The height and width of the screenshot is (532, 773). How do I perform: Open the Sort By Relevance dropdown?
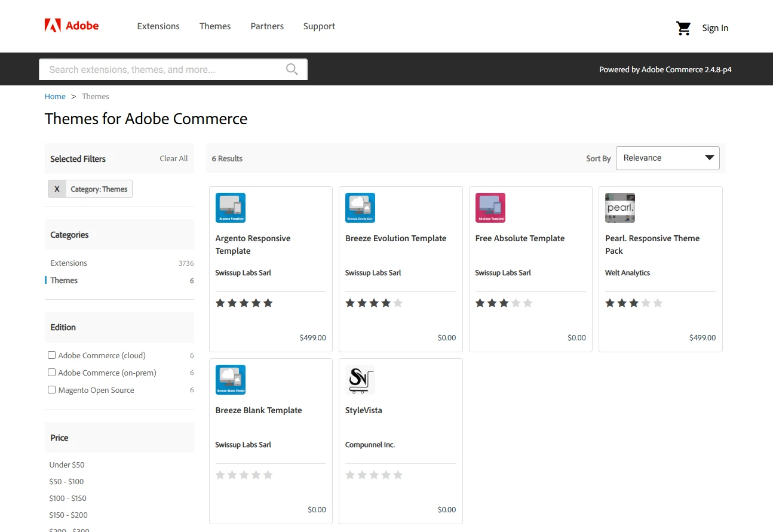pos(667,158)
